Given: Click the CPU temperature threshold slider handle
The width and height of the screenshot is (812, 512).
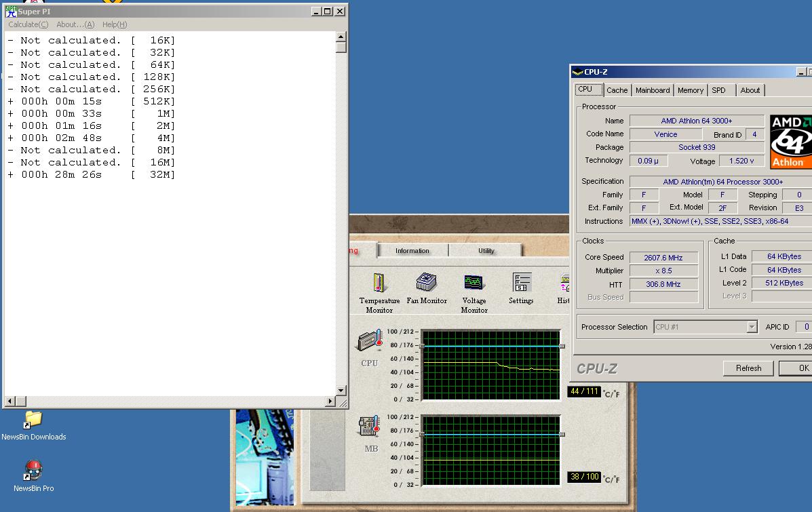Looking at the screenshot, I should click(562, 346).
